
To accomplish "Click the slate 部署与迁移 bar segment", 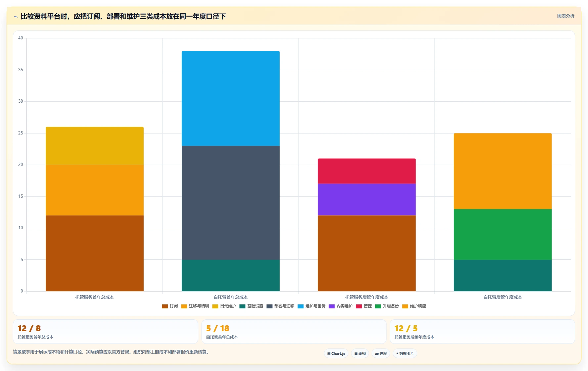I will pyautogui.click(x=231, y=203).
